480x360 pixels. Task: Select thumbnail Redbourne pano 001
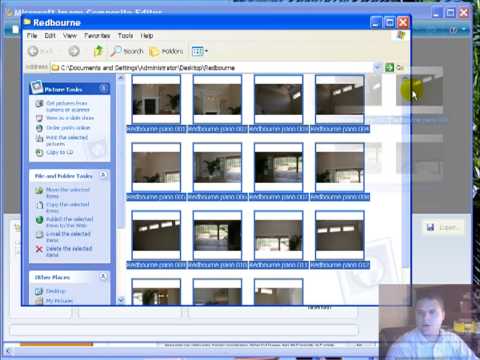(x=156, y=99)
